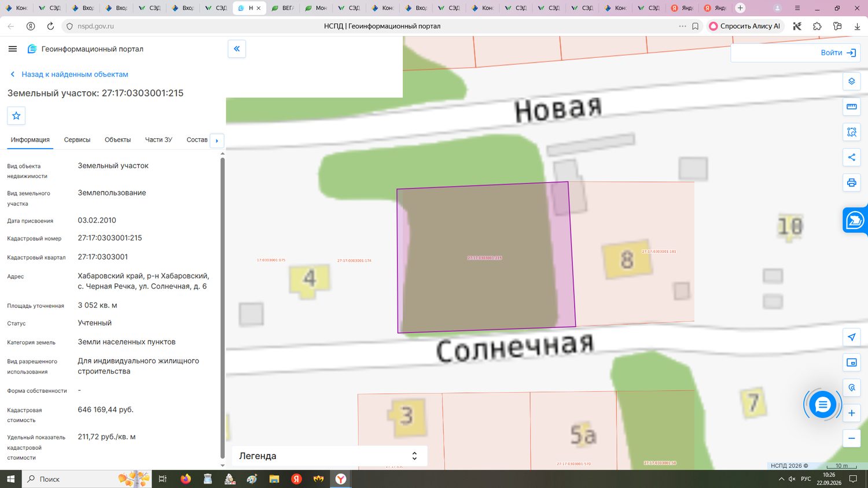Show more tabs with the right arrow
868x488 pixels.
tap(217, 141)
